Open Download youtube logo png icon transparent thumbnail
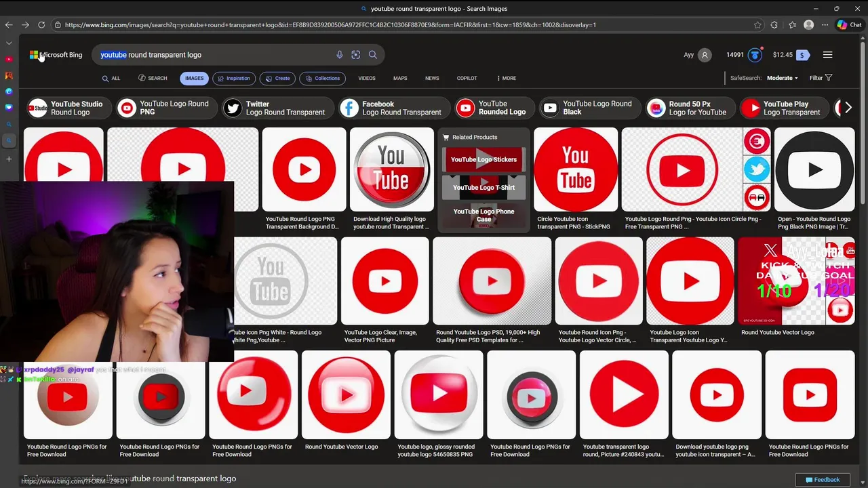The height and width of the screenshot is (488, 868). [717, 394]
